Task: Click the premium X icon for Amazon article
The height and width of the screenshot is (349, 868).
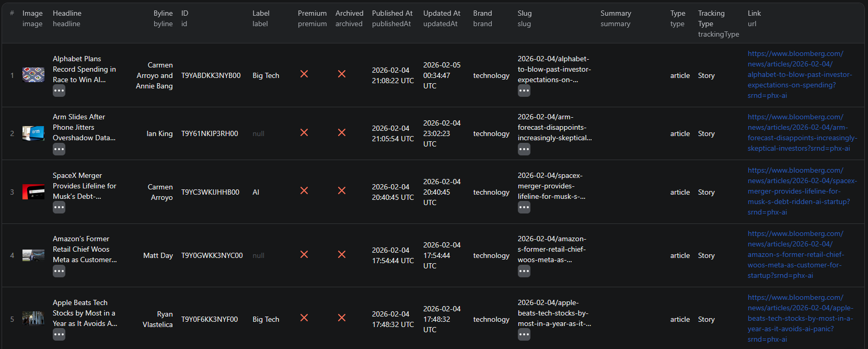Action: point(304,255)
